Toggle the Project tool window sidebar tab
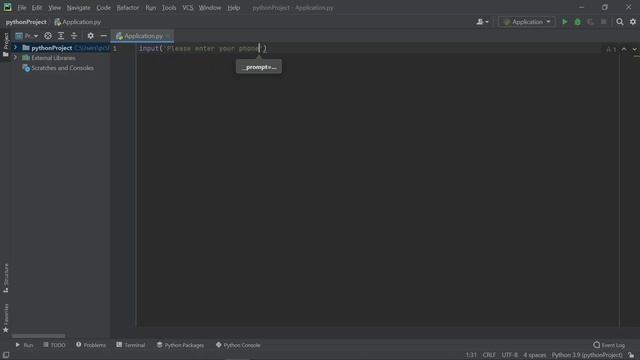Screen dimensions: 640x360 pos(6,44)
